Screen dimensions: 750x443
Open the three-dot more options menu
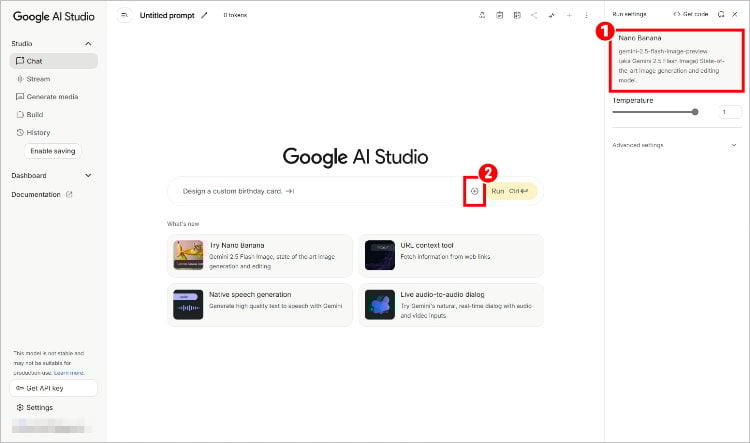[x=586, y=15]
